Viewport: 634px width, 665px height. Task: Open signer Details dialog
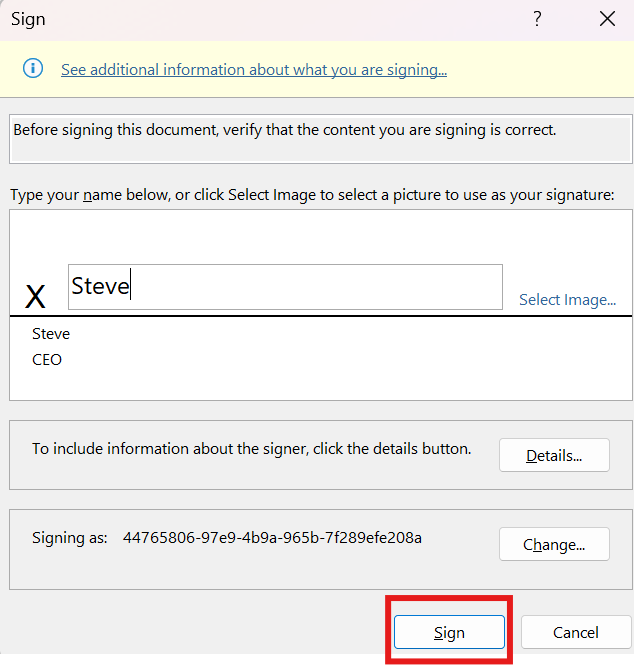click(554, 456)
